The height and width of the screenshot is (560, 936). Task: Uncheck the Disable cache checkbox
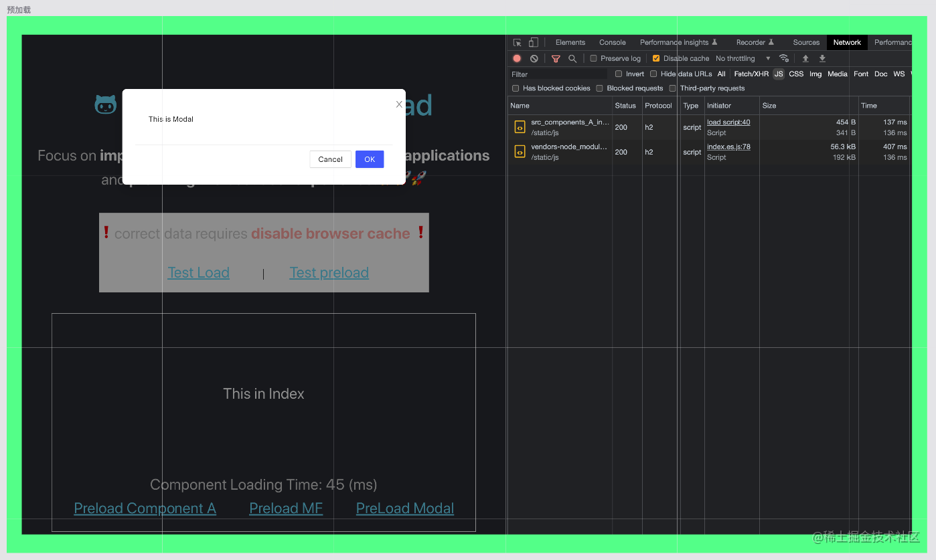pos(656,58)
